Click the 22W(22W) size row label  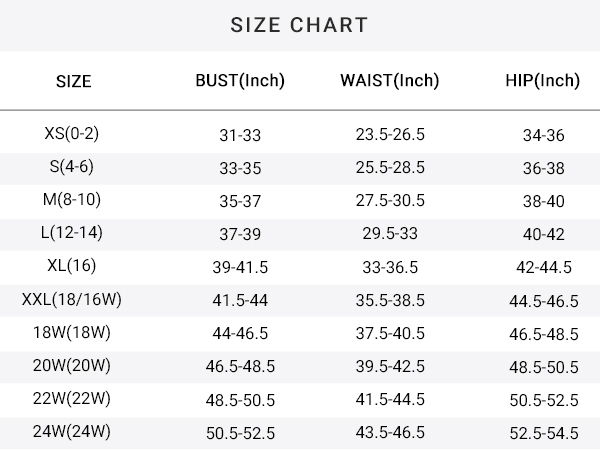[72, 398]
